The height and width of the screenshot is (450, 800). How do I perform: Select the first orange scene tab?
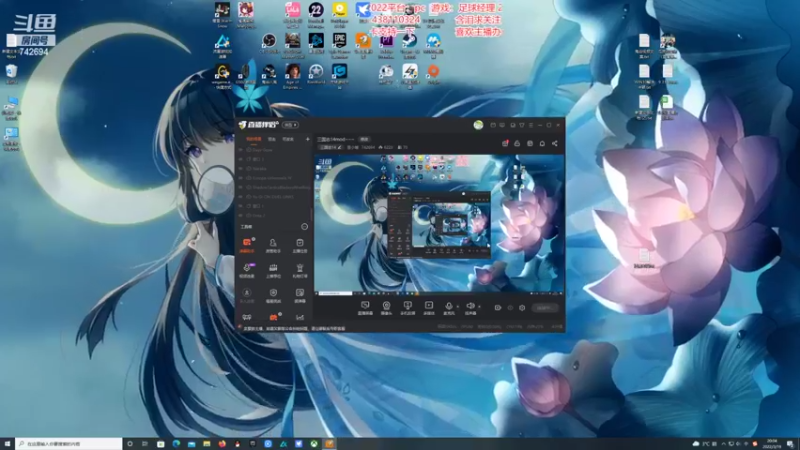(x=254, y=139)
